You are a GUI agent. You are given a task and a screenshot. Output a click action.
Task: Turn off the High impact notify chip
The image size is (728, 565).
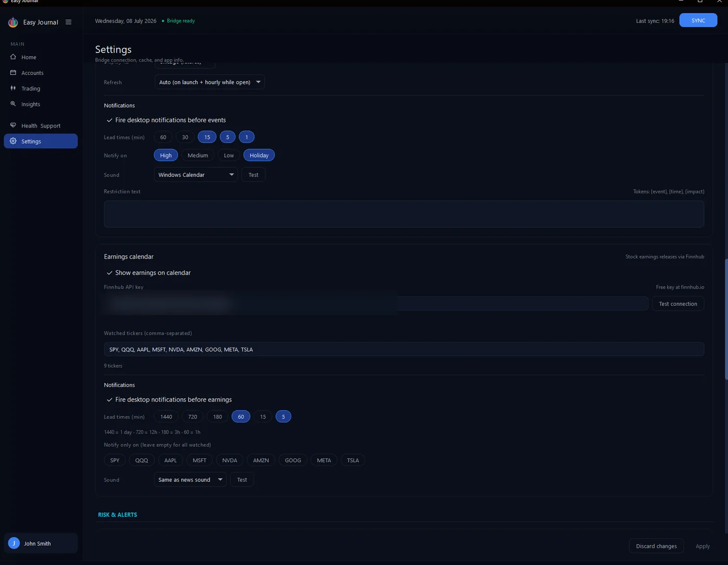(x=166, y=156)
